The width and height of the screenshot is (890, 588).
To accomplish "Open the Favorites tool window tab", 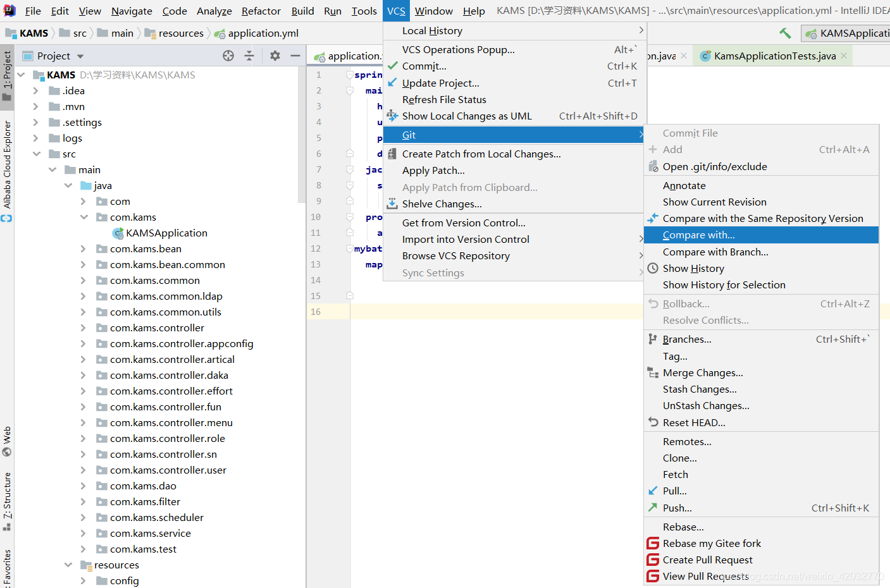I will pos(7,568).
